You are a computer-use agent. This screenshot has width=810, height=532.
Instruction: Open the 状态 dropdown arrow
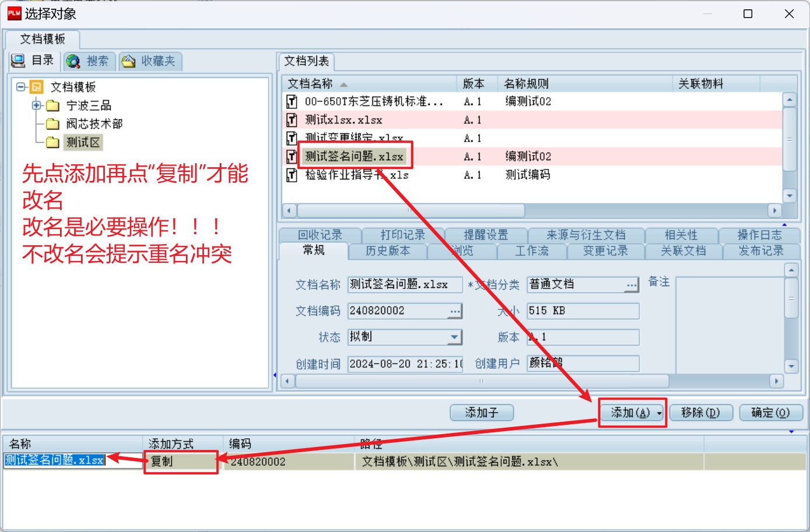[x=455, y=337]
